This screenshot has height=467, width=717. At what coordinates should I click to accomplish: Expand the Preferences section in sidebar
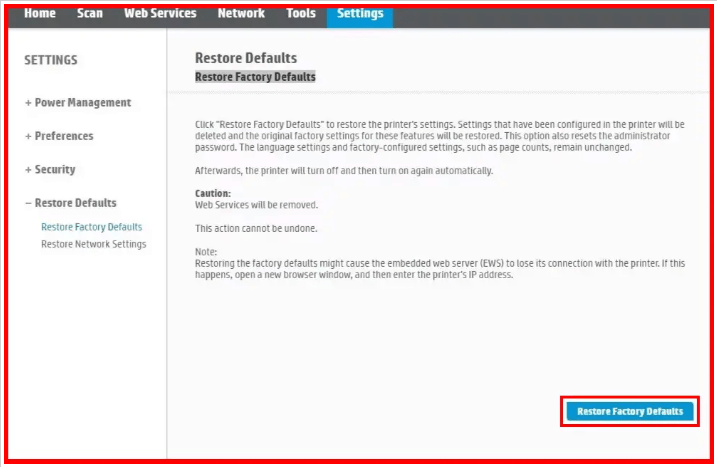(x=58, y=136)
